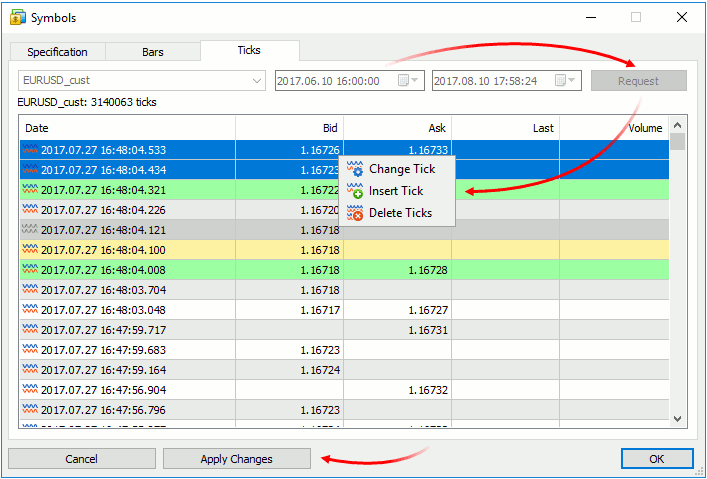Click the Delete Ticks cross icon
Screen dimensions: 707x479
pos(355,213)
